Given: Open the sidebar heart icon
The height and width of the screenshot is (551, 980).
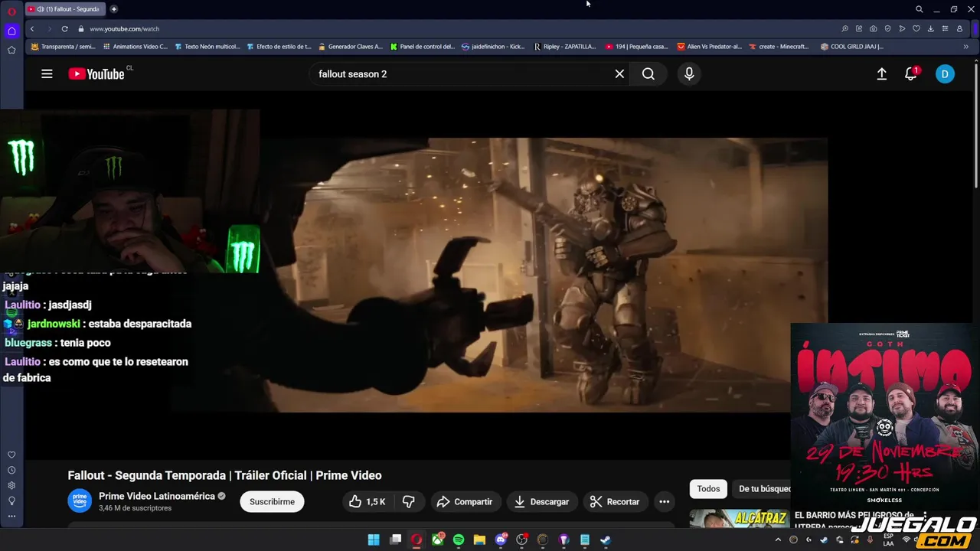Looking at the screenshot, I should [11, 455].
